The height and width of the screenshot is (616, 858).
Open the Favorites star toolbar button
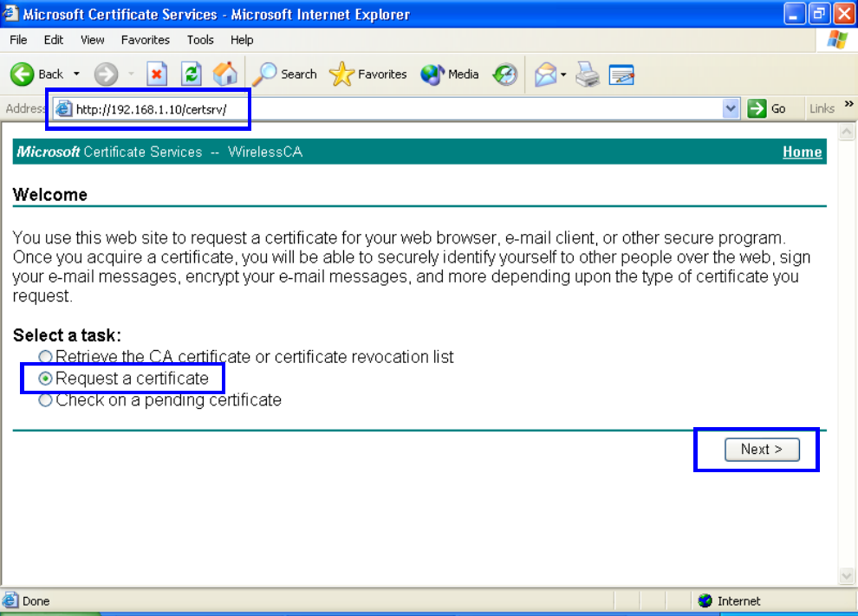coord(367,74)
